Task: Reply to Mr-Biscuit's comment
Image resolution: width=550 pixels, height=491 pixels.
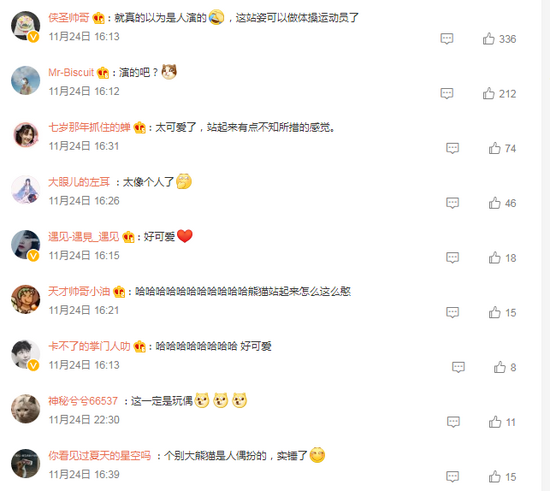Action: [x=447, y=94]
